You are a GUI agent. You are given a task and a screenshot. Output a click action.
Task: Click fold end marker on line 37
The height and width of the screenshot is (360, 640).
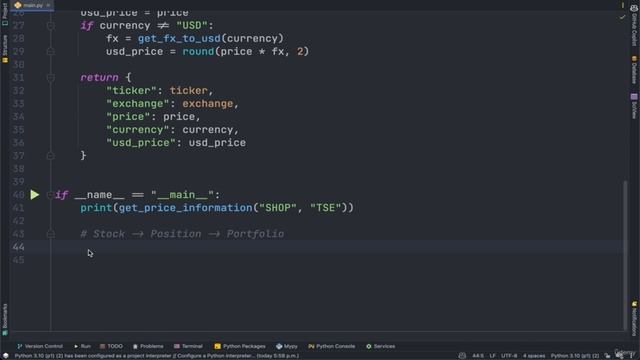tap(51, 156)
